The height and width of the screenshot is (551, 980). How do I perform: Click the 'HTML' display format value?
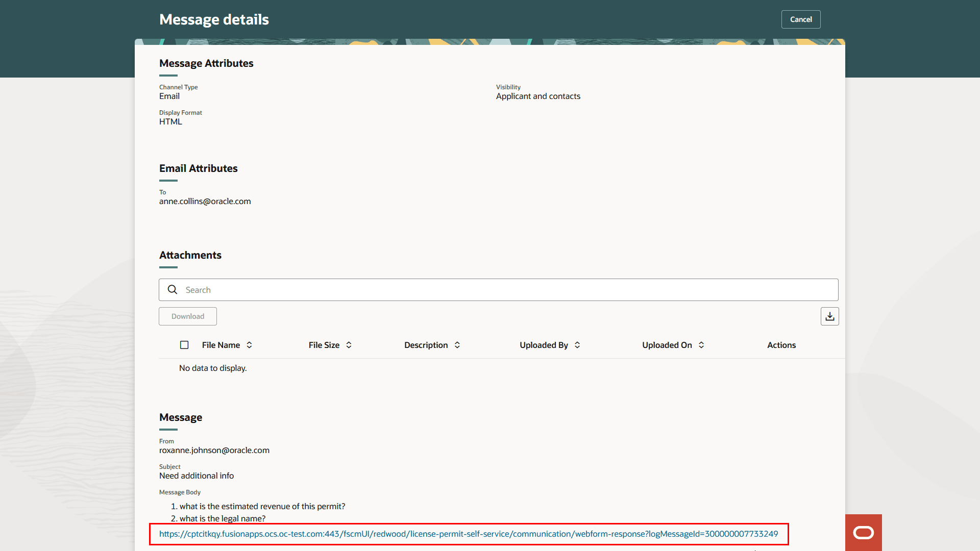pos(170,121)
